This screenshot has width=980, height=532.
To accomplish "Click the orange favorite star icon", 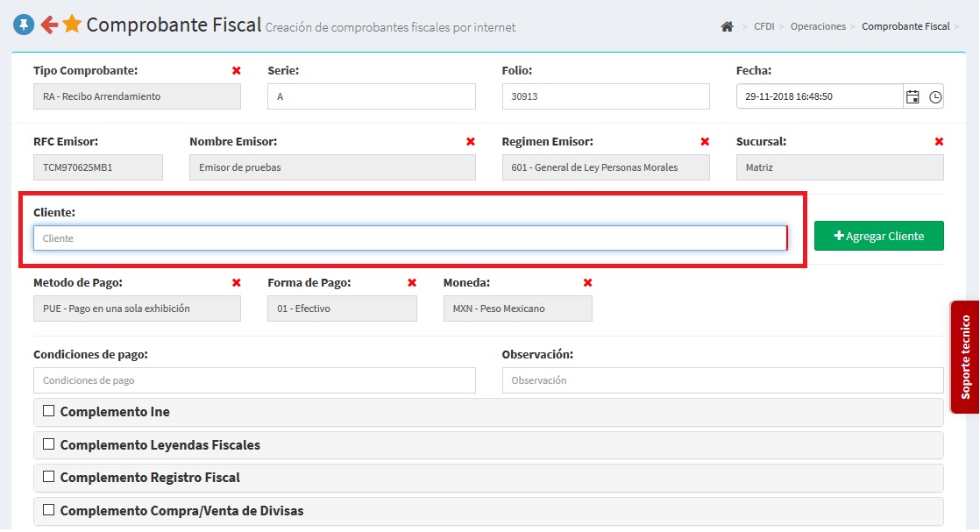I will point(72,25).
